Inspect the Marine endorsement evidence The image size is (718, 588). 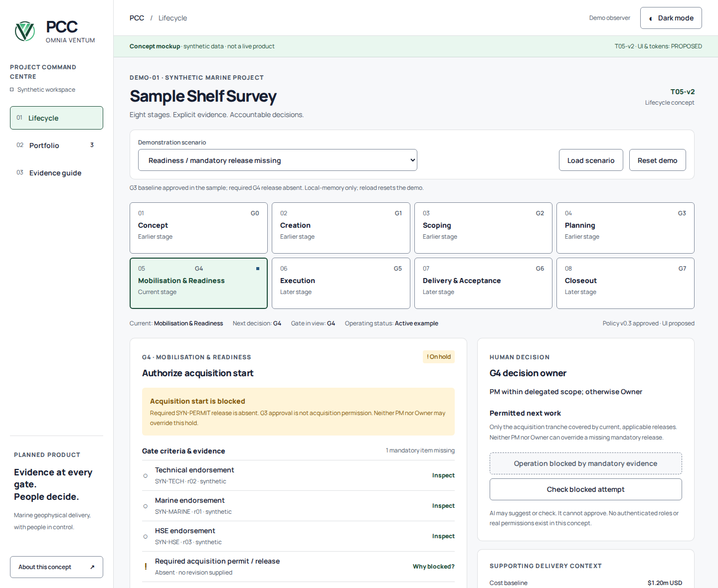pos(443,506)
